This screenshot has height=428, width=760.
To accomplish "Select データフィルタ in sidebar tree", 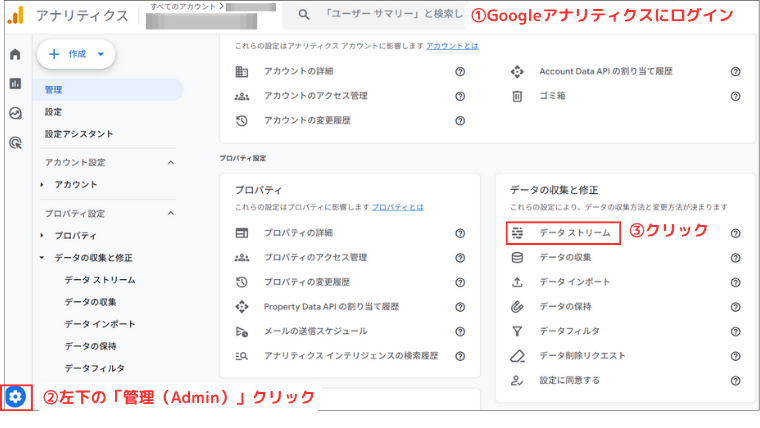I will [95, 368].
